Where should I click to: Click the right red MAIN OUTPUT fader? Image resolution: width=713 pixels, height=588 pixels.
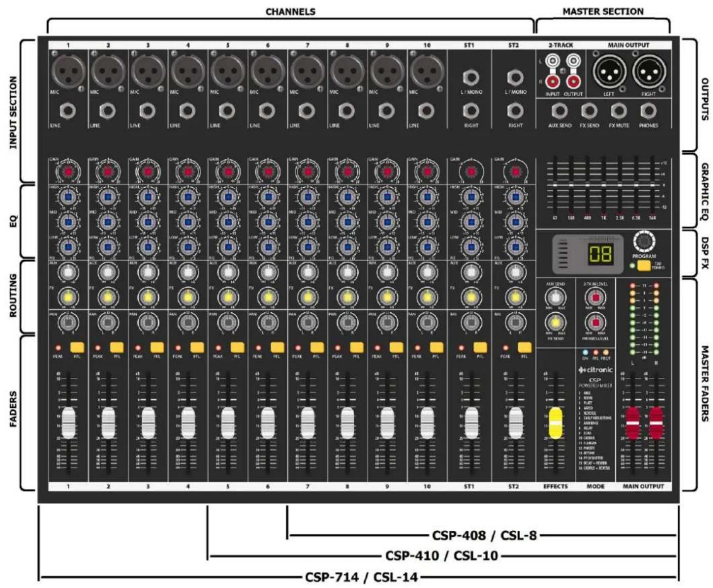(x=656, y=423)
